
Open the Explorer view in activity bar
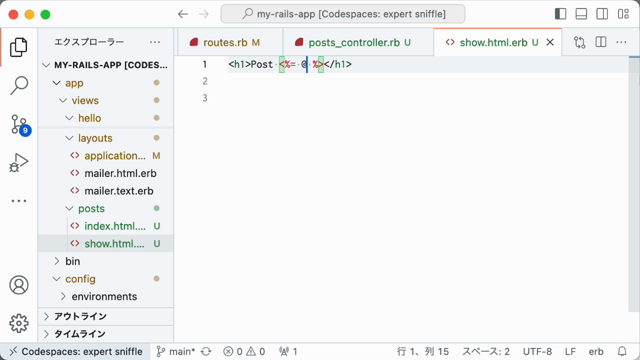coord(18,47)
